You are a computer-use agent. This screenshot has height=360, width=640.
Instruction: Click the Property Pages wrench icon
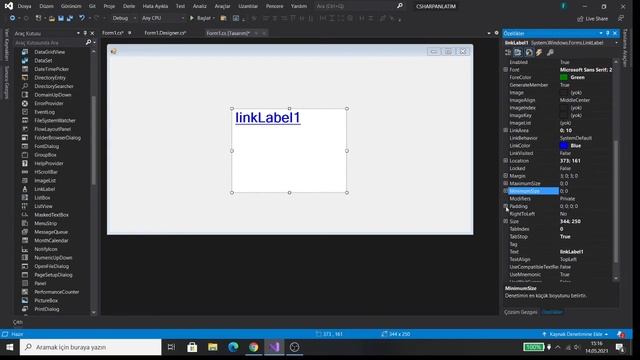pyautogui.click(x=550, y=52)
